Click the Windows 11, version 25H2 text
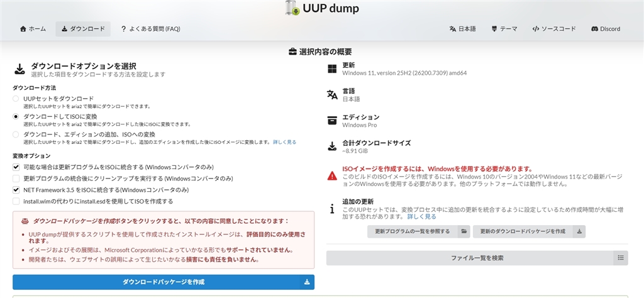The image size is (644, 298). [404, 73]
